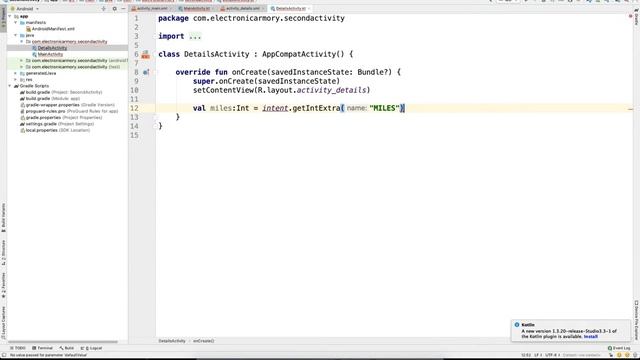Image resolution: width=640 pixels, height=360 pixels.
Task: Open the Build tool window
Action: tap(67, 348)
